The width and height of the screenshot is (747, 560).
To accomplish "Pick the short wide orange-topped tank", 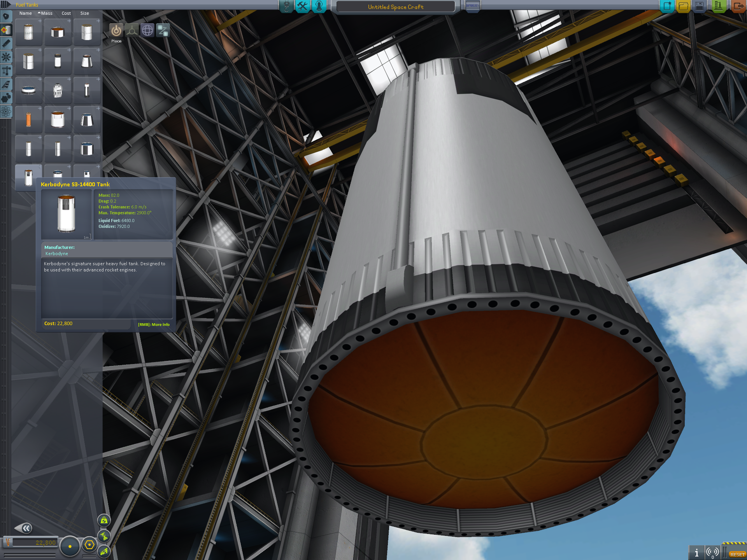I will [x=58, y=32].
